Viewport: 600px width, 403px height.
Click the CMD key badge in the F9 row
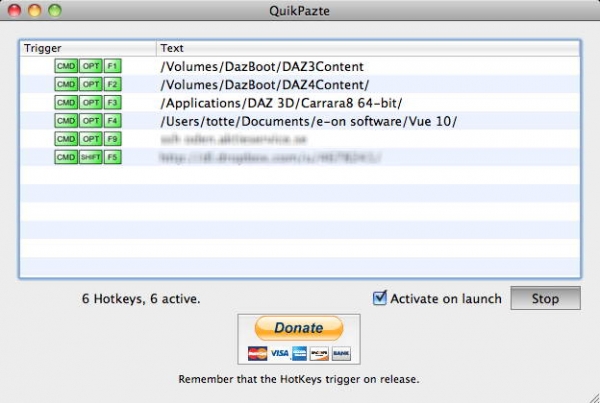[66, 139]
